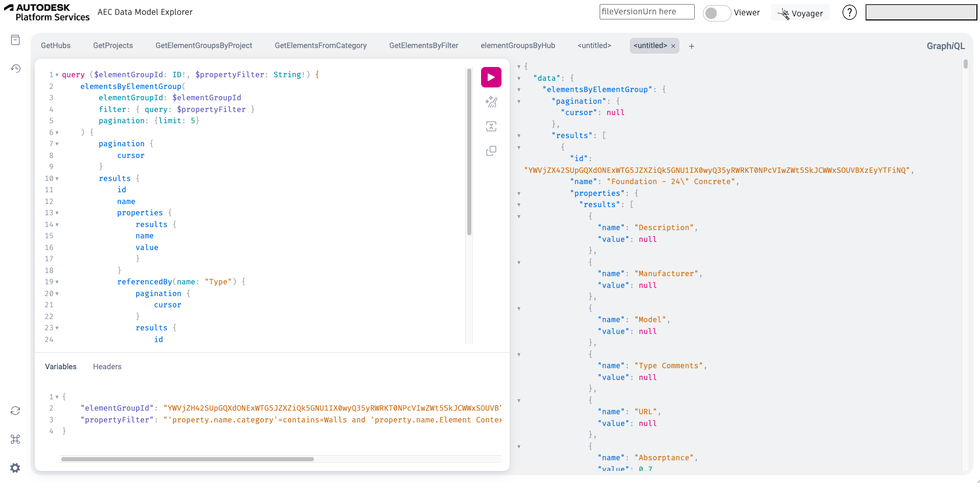Viewport: 980px width, 495px height.
Task: Click the Merge fragments icon
Action: 491,126
